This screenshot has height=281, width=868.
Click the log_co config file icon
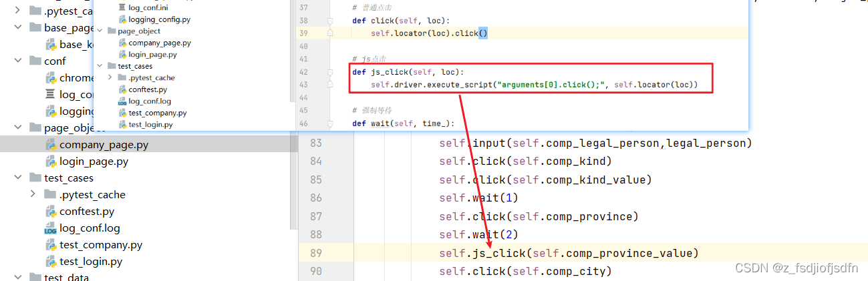[x=50, y=95]
